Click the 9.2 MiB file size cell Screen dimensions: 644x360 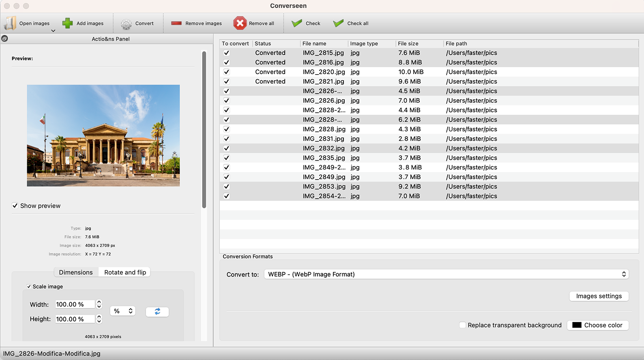(410, 186)
